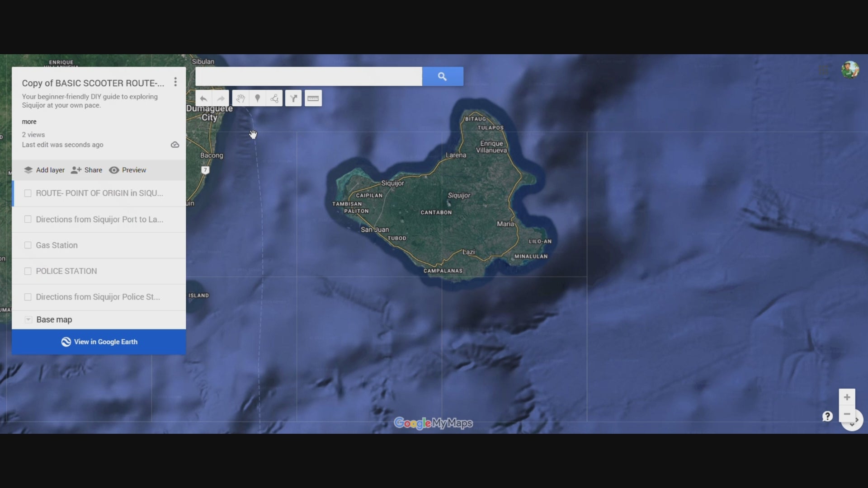Screen dimensions: 868x488
Task: Click the beginner-friendly DIY guide description text
Action: click(x=90, y=101)
